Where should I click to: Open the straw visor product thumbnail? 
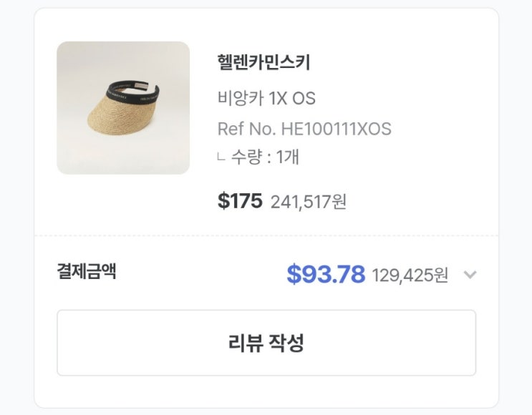(123, 108)
